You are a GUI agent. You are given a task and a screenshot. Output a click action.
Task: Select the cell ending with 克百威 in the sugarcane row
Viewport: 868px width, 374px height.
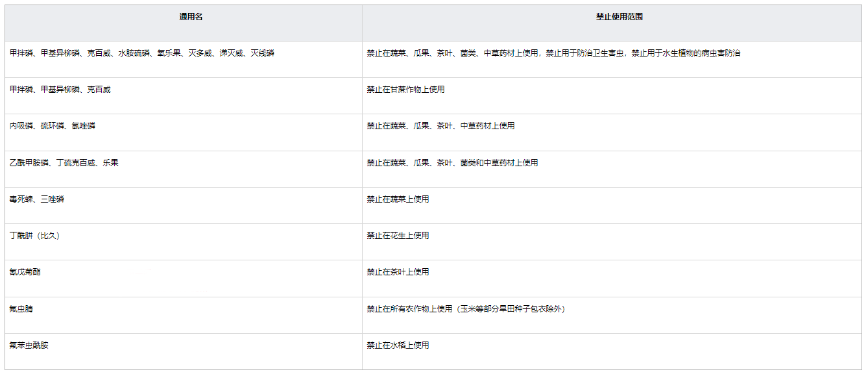(60, 90)
